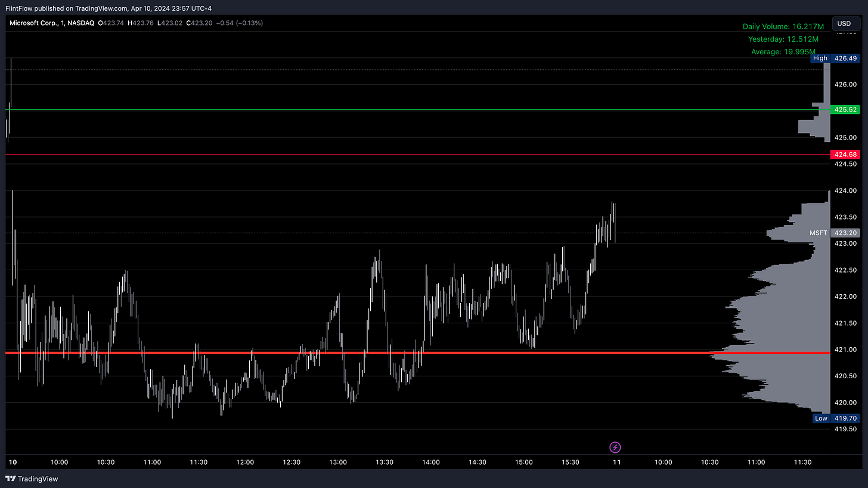Click the 422.00 price axis label
868x488 pixels.
[846, 296]
